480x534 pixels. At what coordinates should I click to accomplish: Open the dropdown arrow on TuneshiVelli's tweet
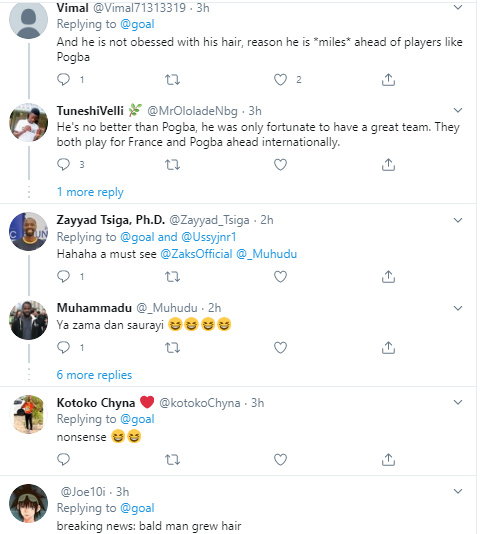coord(458,110)
